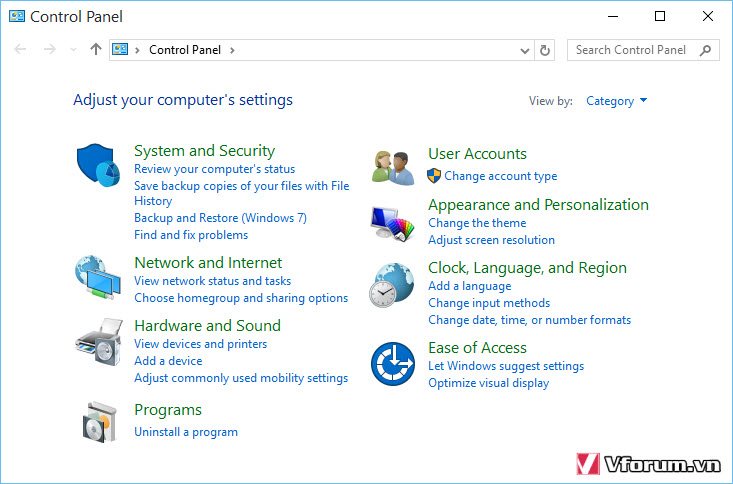Click the Control Panel title bar icon
Viewport: 733px width, 484px height.
pyautogui.click(x=17, y=16)
